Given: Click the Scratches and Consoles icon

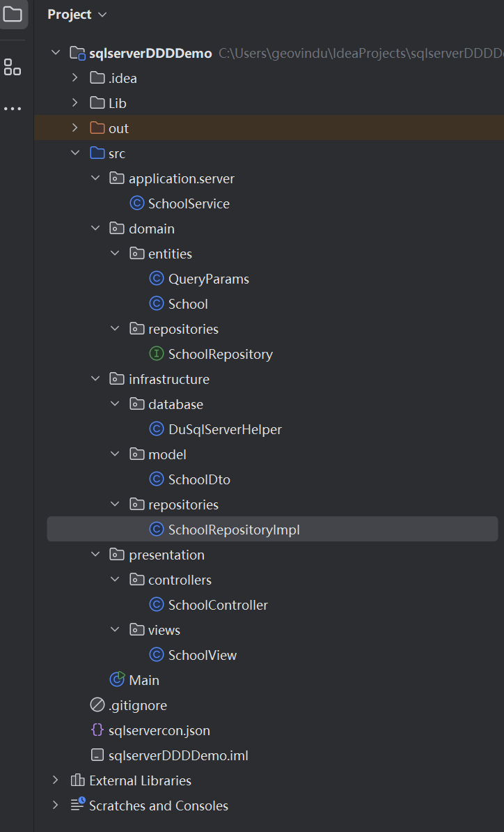Looking at the screenshot, I should 78,806.
